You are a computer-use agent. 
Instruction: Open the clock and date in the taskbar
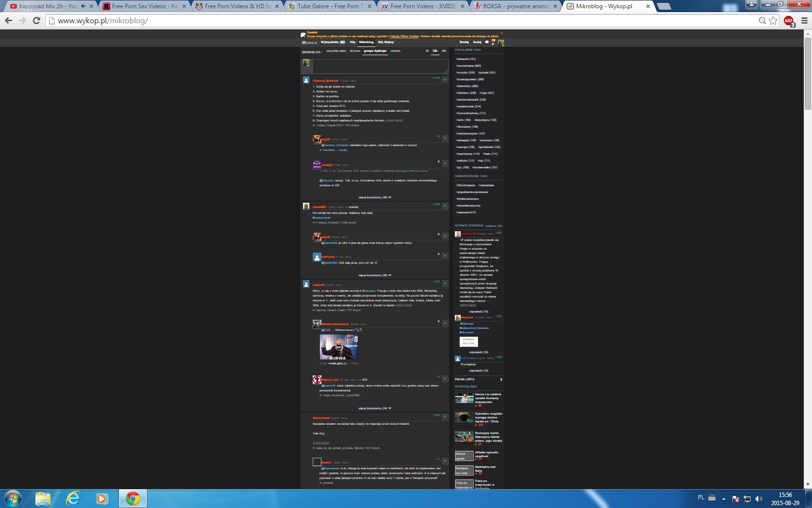(x=785, y=499)
